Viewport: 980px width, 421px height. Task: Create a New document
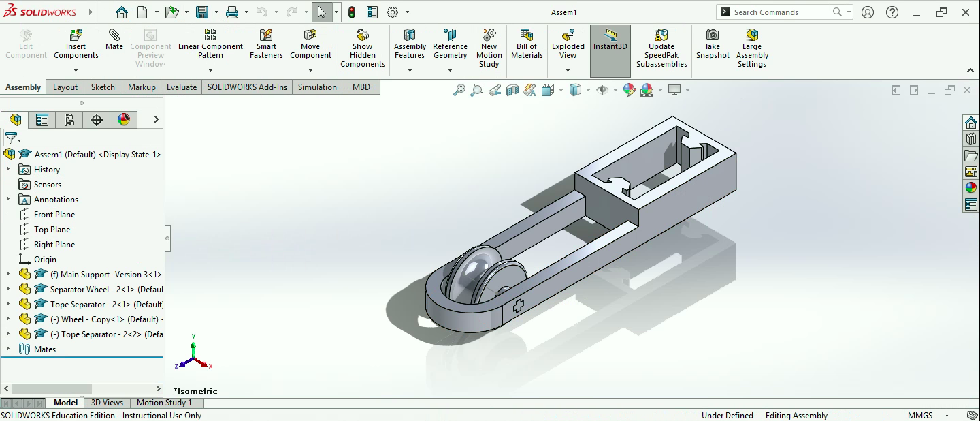[142, 12]
